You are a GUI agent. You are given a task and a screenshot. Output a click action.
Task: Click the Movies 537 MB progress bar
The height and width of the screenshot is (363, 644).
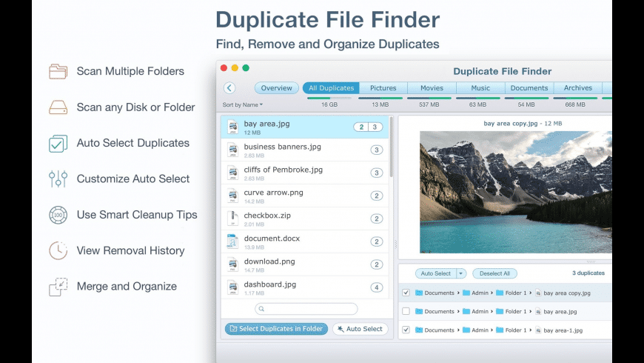coord(429,99)
